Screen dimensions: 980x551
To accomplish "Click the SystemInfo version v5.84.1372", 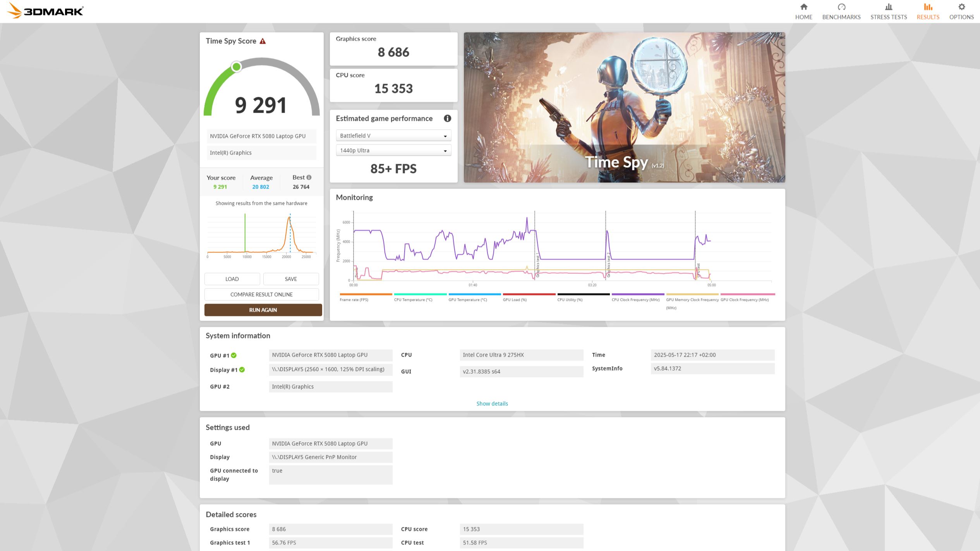I will tap(712, 369).
